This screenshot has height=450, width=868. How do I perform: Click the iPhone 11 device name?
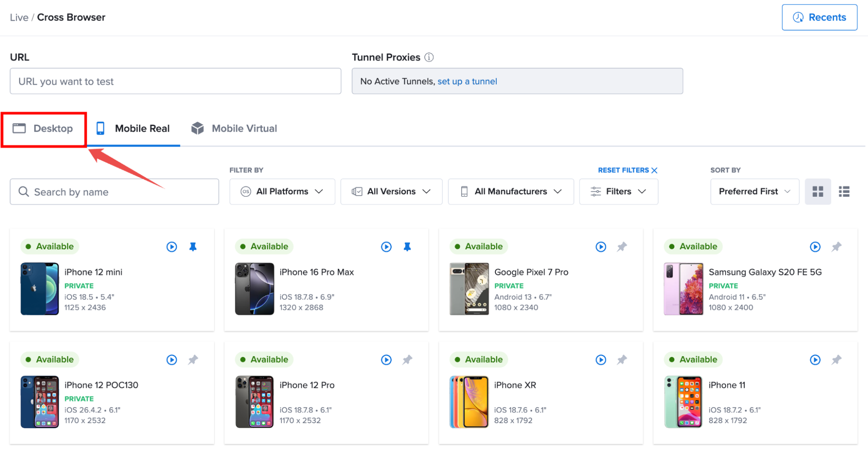coord(727,385)
